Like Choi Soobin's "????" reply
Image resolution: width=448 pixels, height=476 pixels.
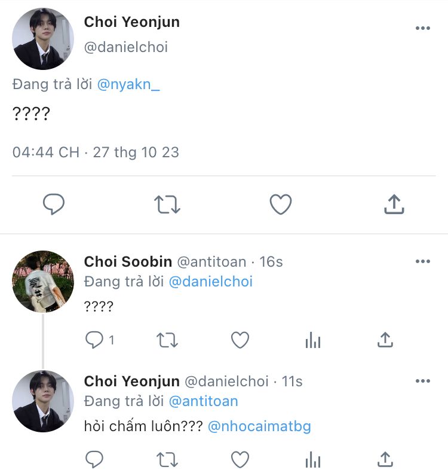point(240,340)
